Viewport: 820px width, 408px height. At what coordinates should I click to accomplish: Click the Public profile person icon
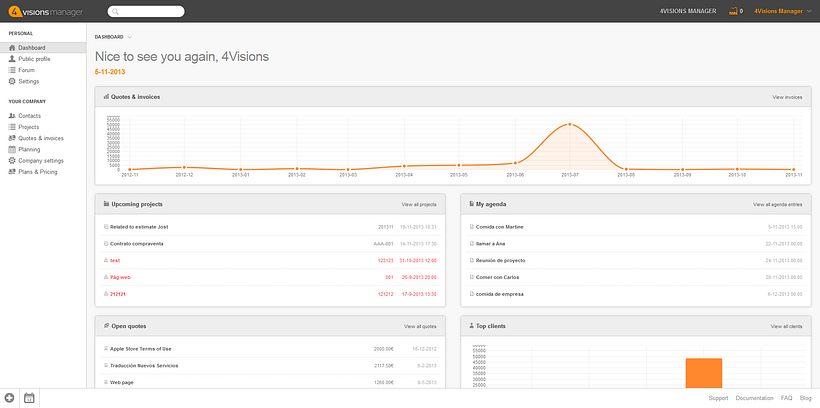point(11,59)
